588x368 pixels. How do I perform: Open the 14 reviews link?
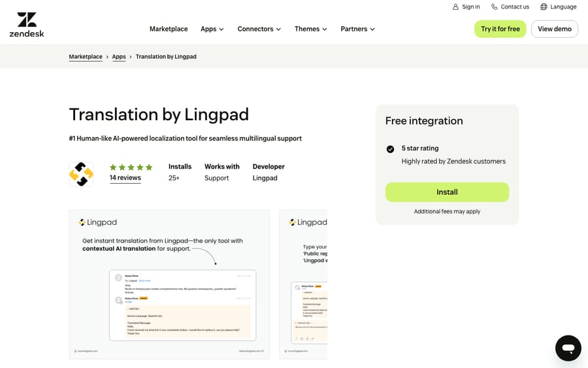(125, 178)
